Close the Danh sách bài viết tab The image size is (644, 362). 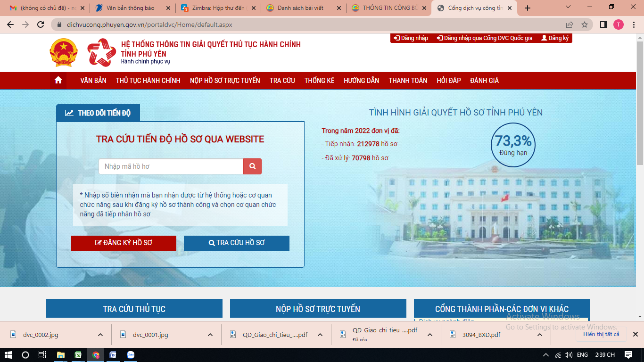pyautogui.click(x=339, y=8)
